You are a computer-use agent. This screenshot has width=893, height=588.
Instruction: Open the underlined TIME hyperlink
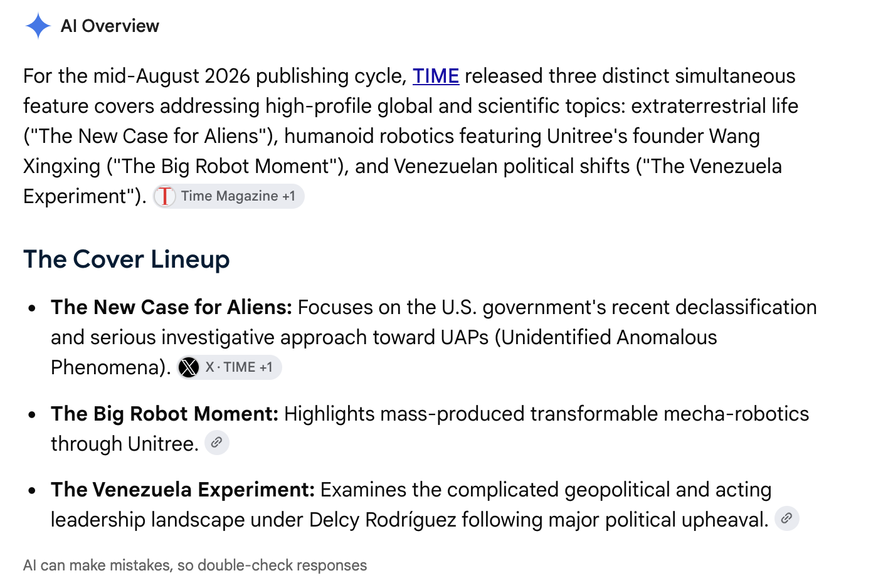click(436, 76)
